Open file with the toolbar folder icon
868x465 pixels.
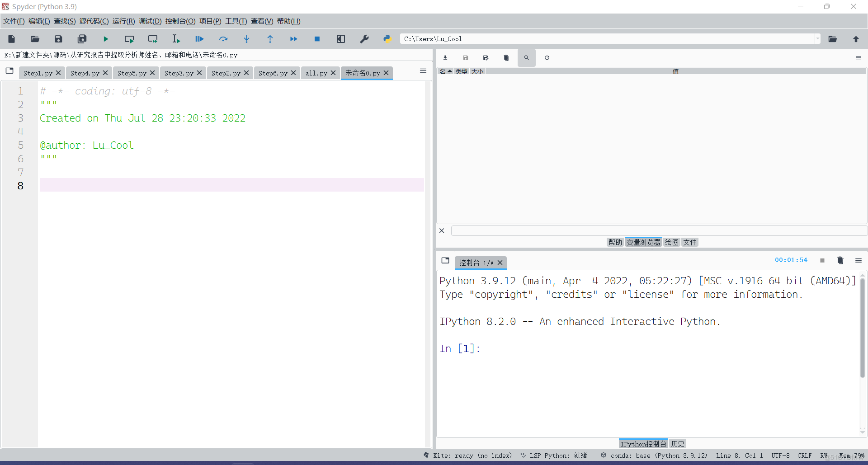coord(35,39)
